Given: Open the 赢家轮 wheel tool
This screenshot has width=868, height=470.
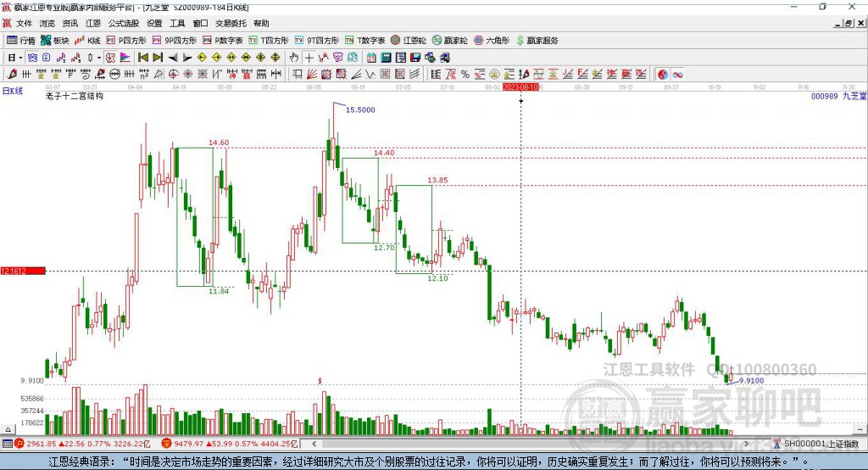Looking at the screenshot, I should tap(449, 41).
